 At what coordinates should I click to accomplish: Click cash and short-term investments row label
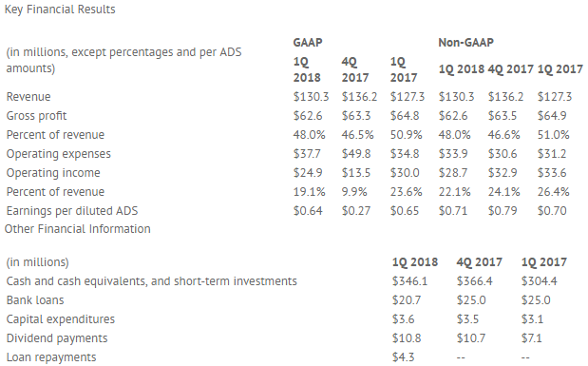tap(151, 281)
